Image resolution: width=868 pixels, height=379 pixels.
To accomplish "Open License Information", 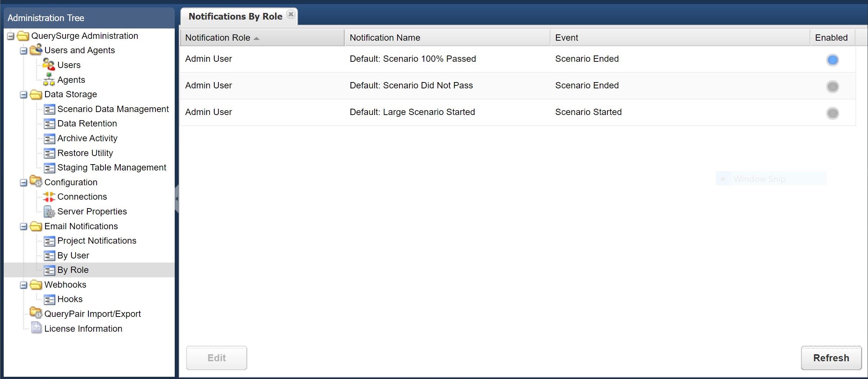I will 83,329.
